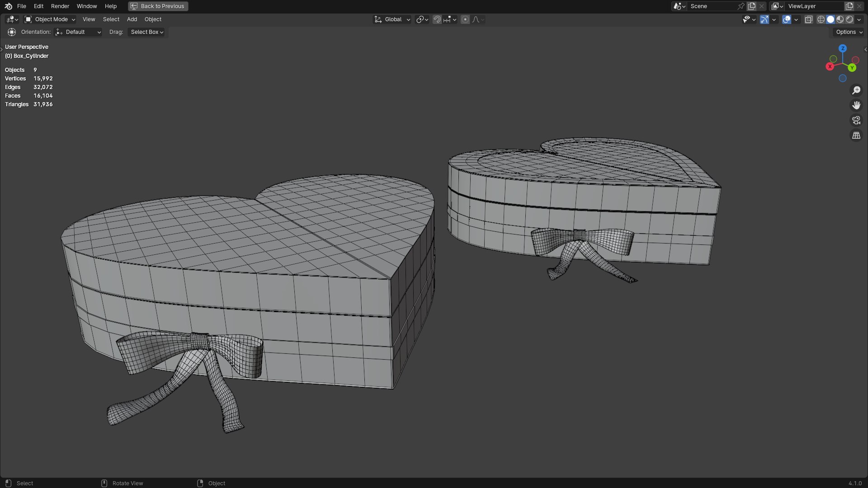Screen dimensions: 868x488
Task: Open the snapping settings dropdown
Action: pos(450,19)
